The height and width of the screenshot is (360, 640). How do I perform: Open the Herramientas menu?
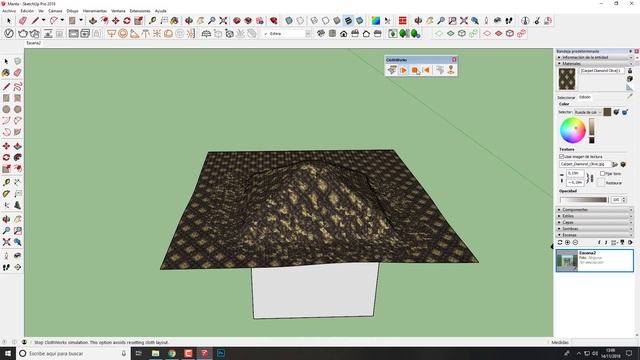tap(95, 11)
